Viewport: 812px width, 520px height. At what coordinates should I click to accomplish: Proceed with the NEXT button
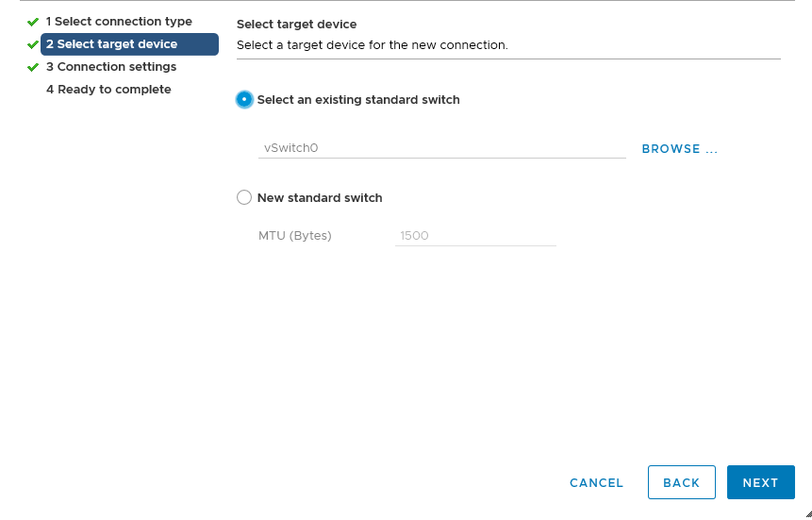(x=761, y=482)
